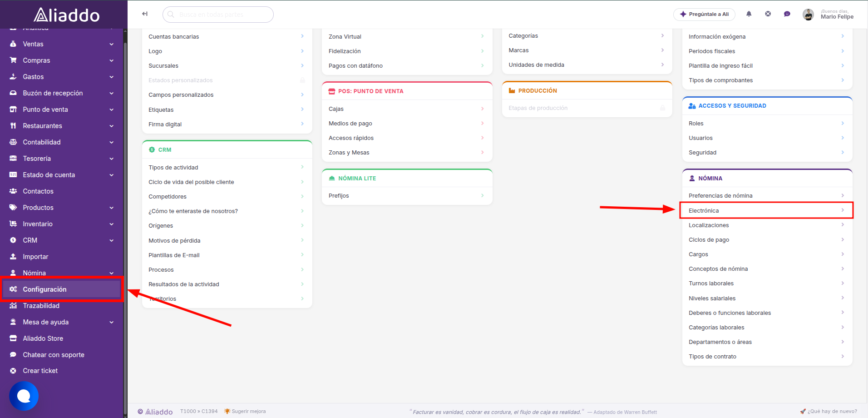The height and width of the screenshot is (418, 868).
Task: Click the Productos tags icon
Action: pyautogui.click(x=13, y=208)
